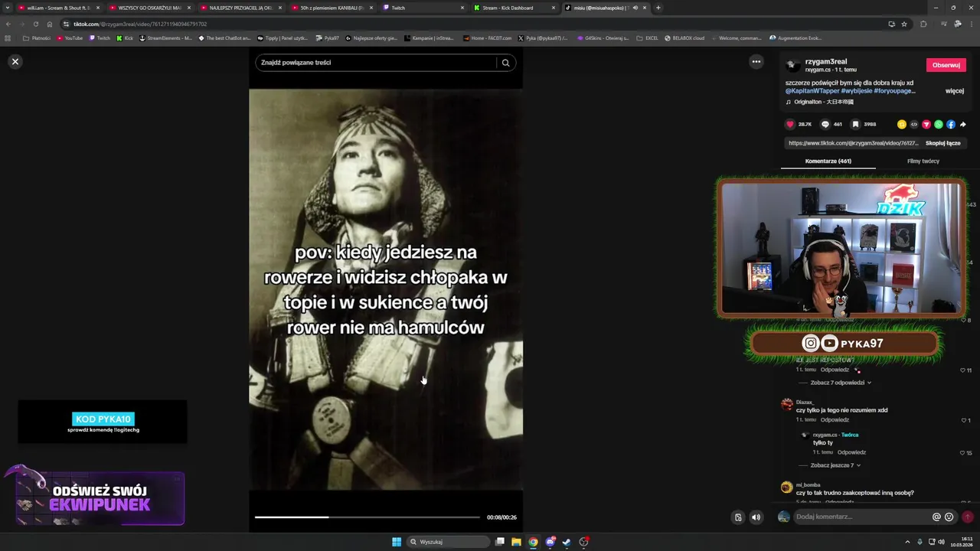Insert a mention with the @ icon
This screenshot has height=551, width=980.
coord(936,517)
